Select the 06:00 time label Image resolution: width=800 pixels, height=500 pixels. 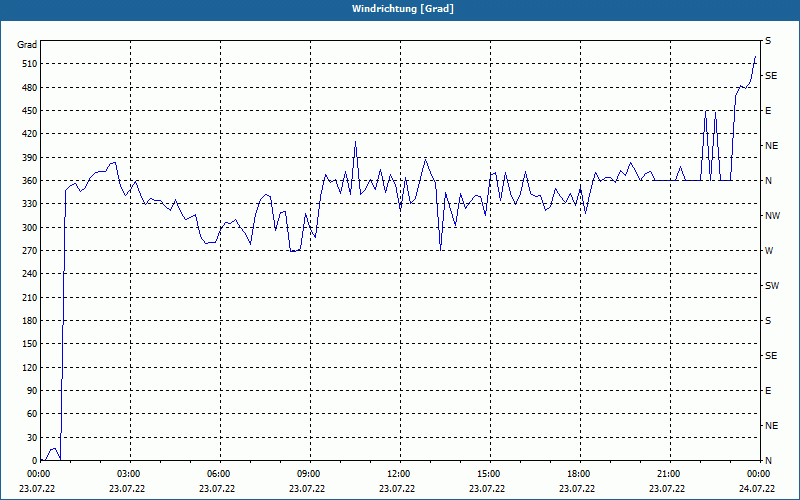coord(218,474)
